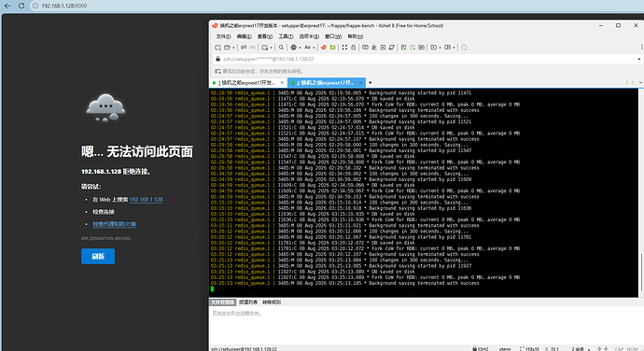644x351 pixels.
Task: Click the browser back arrow
Action: (7, 6)
